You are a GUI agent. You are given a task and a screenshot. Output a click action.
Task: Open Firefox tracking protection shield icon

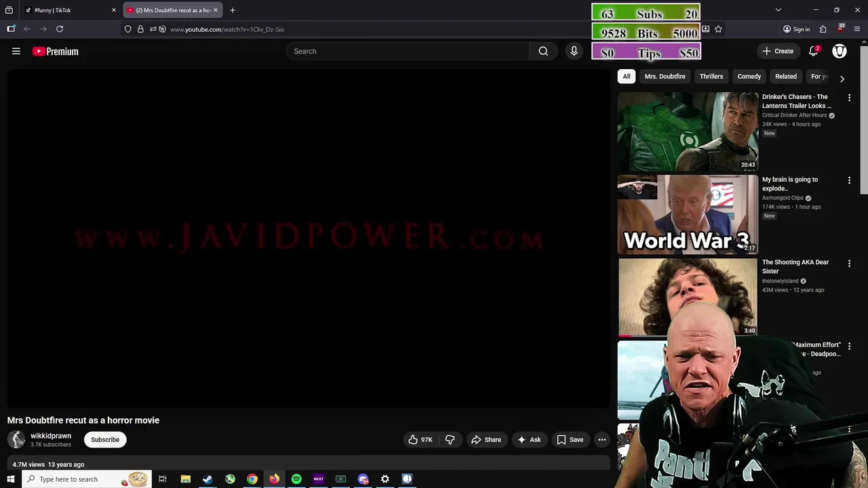pos(127,29)
